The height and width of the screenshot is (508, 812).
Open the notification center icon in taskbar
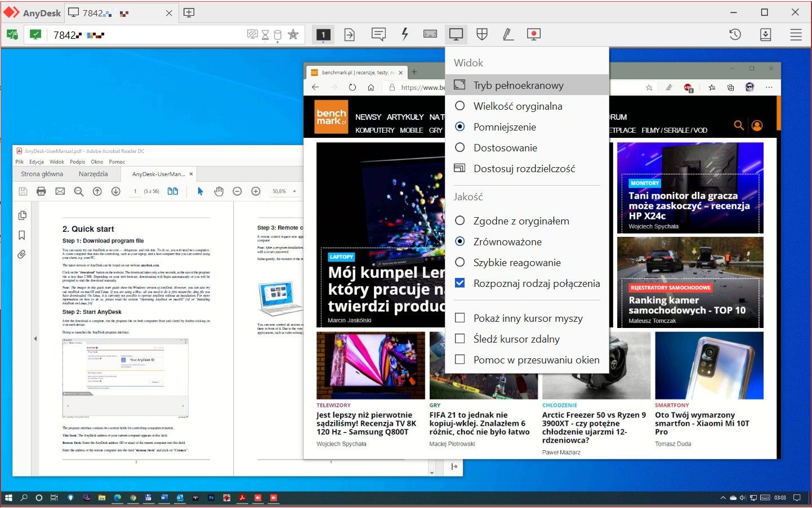(797, 498)
